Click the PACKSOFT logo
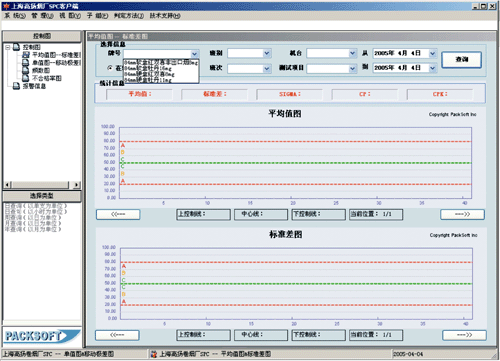The height and width of the screenshot is (361, 500). pyautogui.click(x=42, y=336)
